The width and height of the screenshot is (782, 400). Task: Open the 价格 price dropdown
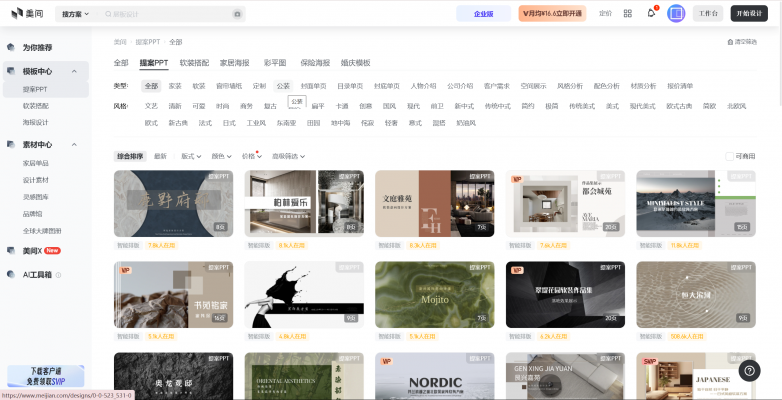point(252,156)
